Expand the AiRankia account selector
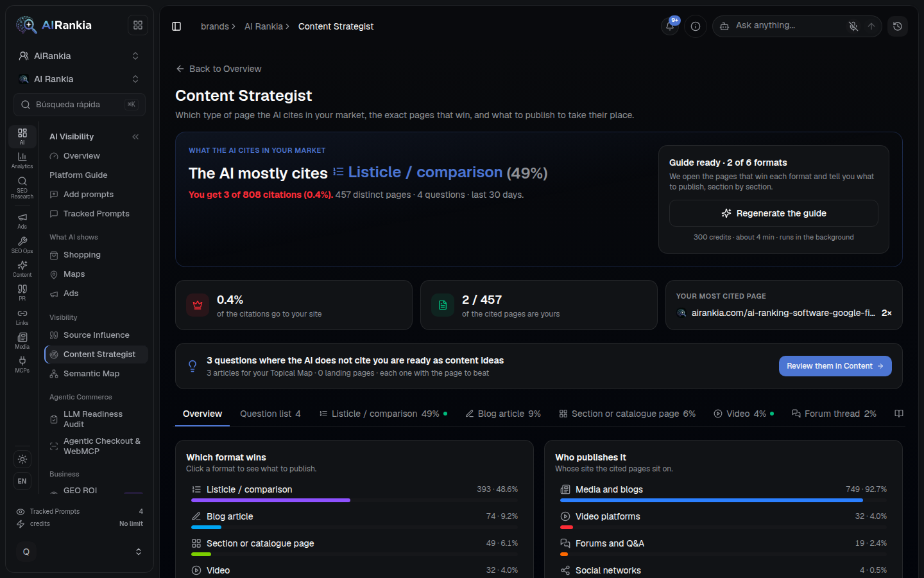924x578 pixels. pyautogui.click(x=79, y=56)
